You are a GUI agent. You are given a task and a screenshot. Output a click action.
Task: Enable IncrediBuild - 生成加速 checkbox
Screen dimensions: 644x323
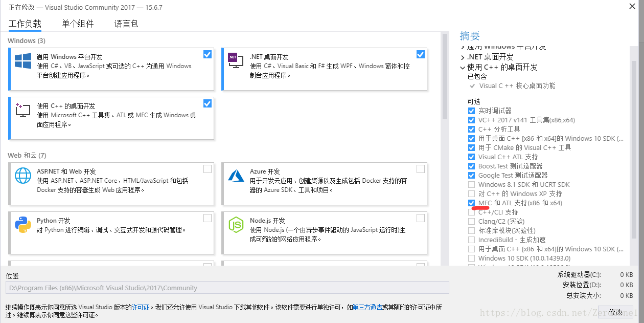pos(471,240)
